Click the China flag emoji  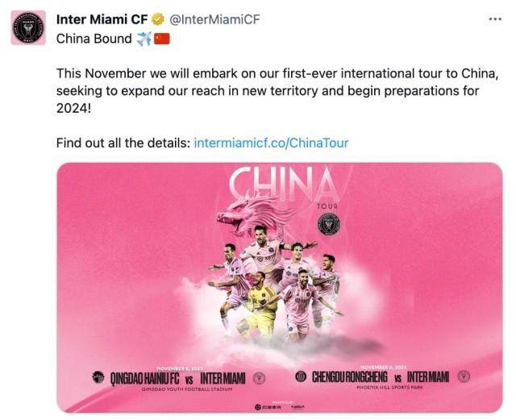pos(161,38)
